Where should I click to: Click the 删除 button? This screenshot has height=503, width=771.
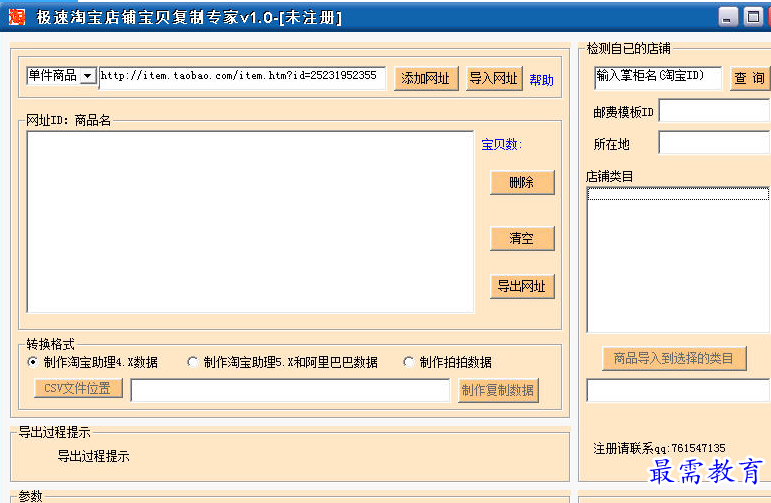(522, 182)
